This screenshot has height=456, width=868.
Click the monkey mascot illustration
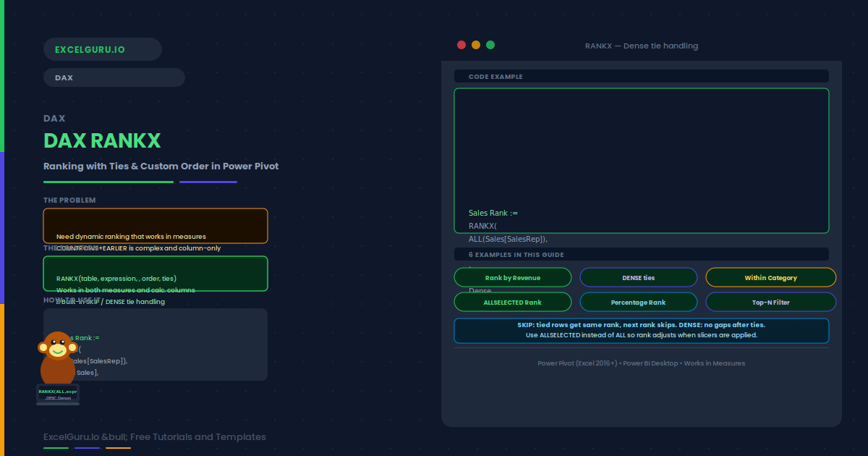(x=58, y=368)
